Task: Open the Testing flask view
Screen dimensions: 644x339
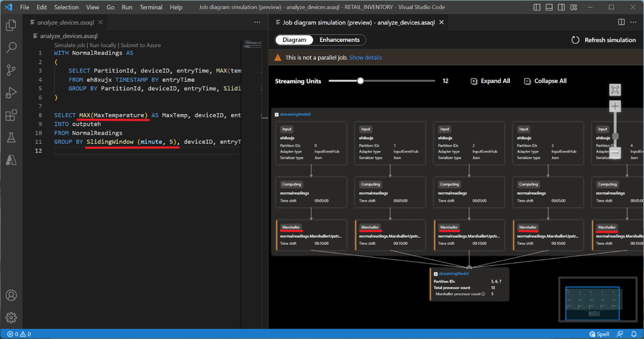Action: (11, 137)
